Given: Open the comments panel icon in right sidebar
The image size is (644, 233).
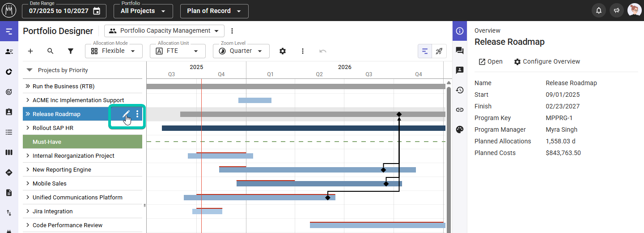Looking at the screenshot, I should pos(460,51).
